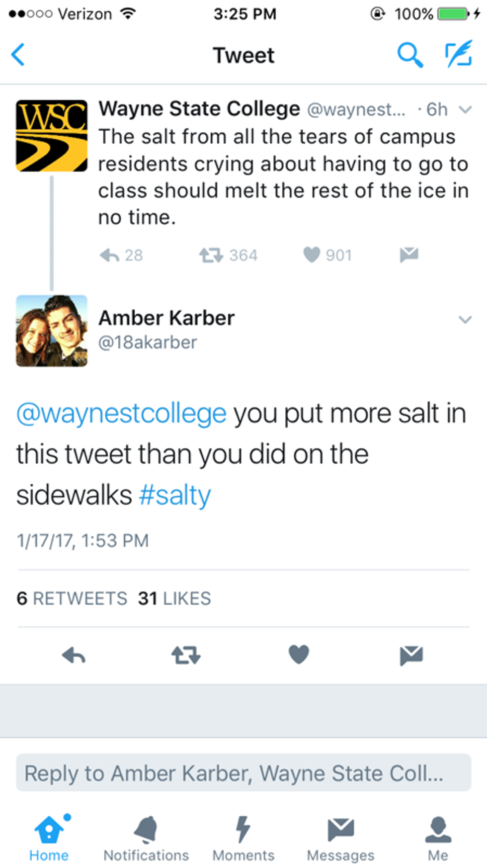Like Amber Karber's tweet
487x868 pixels.
(x=299, y=655)
